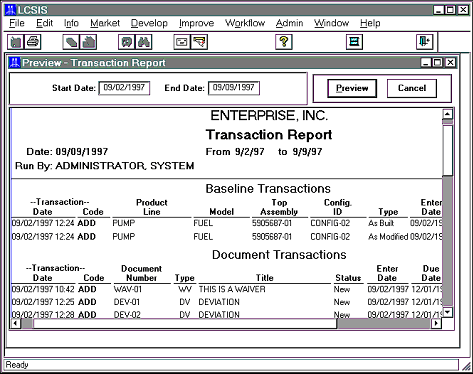This screenshot has height=374, width=473.
Task: Click the horizontal scroll right arrow
Action: [436, 323]
